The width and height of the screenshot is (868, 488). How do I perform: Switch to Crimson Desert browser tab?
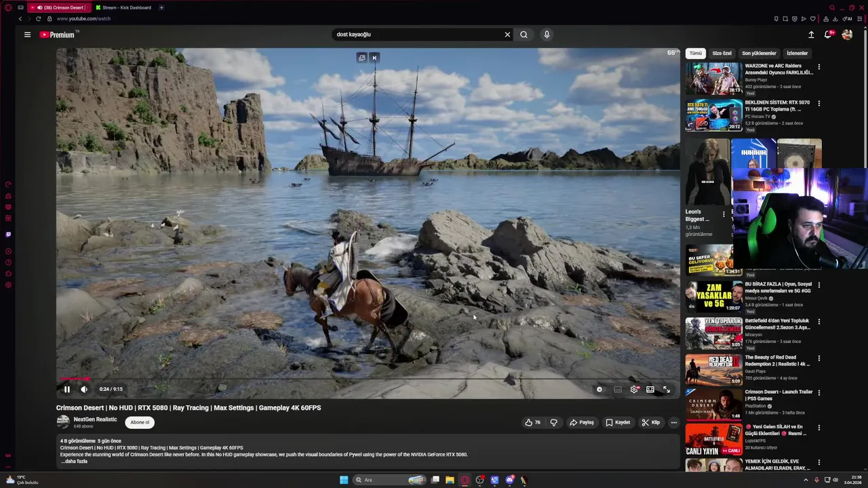tap(60, 7)
